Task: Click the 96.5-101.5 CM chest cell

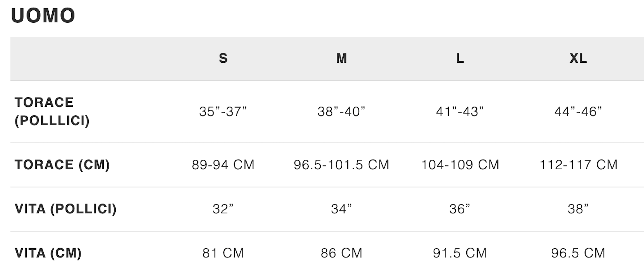Action: coord(341,165)
